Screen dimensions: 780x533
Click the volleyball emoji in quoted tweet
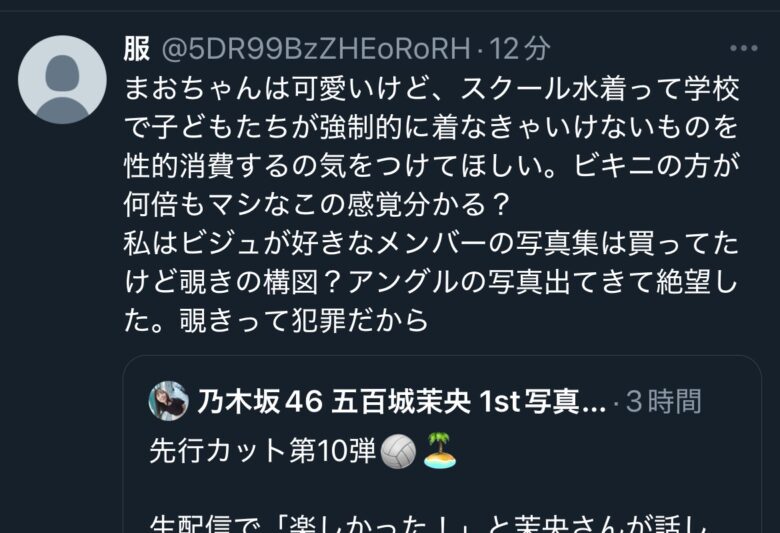pos(398,451)
